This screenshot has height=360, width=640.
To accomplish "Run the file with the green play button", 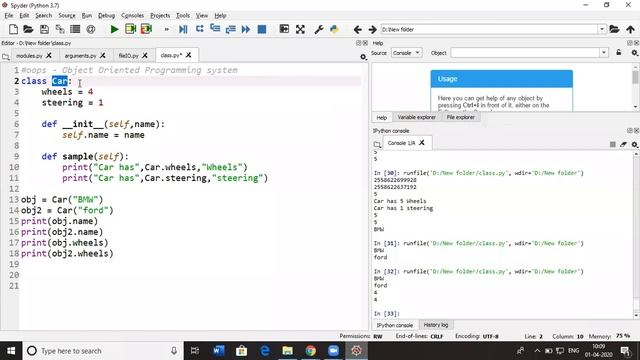I will pyautogui.click(x=115, y=29).
